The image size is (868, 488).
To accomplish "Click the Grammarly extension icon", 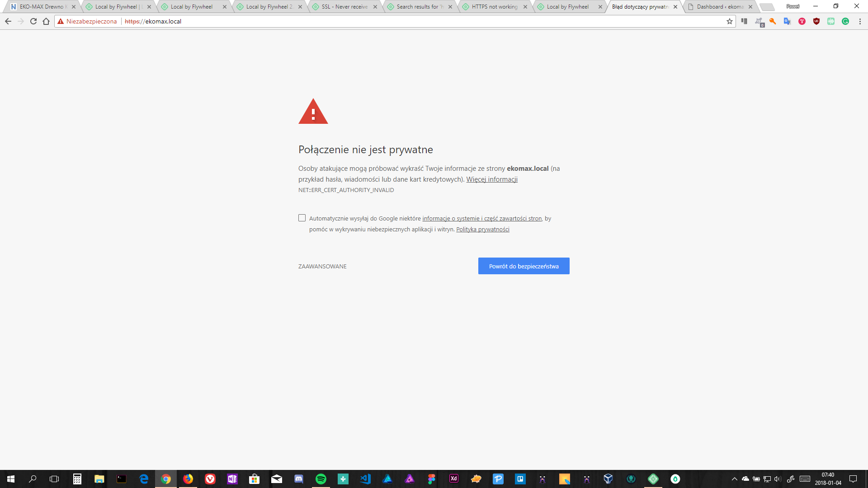I will coord(845,21).
